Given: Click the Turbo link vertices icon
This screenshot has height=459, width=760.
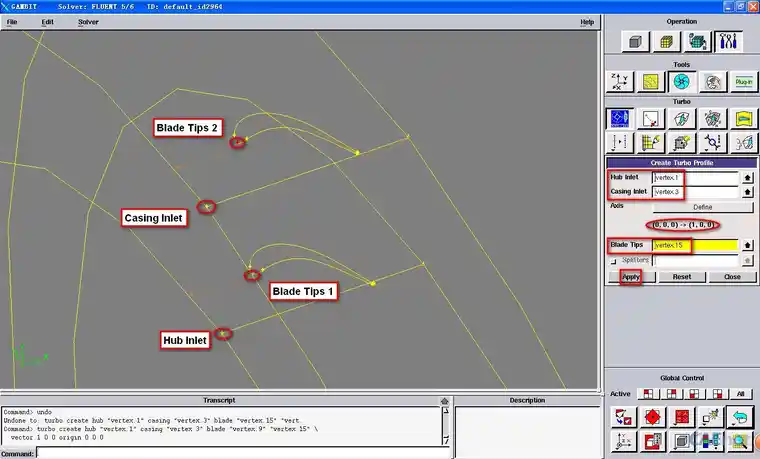Looking at the screenshot, I should coord(712,142).
